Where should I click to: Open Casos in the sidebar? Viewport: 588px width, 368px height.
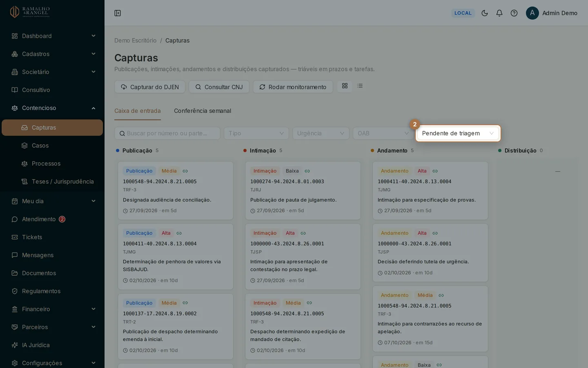pos(52,146)
